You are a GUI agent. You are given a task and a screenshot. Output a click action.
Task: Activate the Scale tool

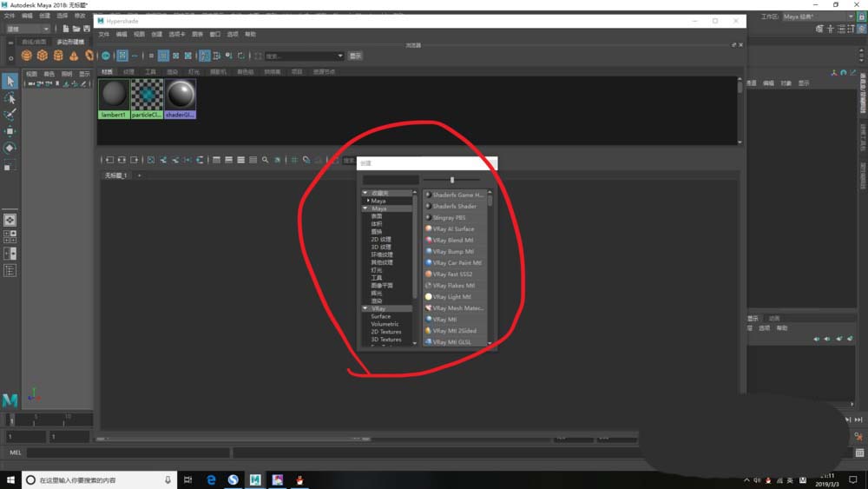[10, 165]
